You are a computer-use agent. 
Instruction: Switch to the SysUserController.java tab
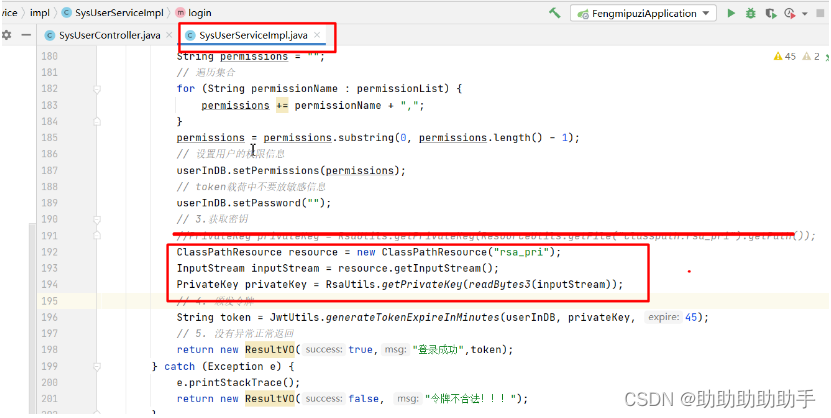(109, 35)
